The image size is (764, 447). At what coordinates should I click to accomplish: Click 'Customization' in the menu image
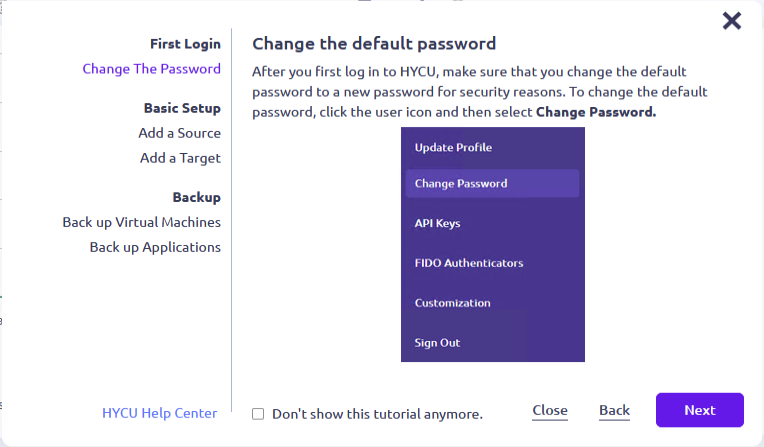[452, 303]
